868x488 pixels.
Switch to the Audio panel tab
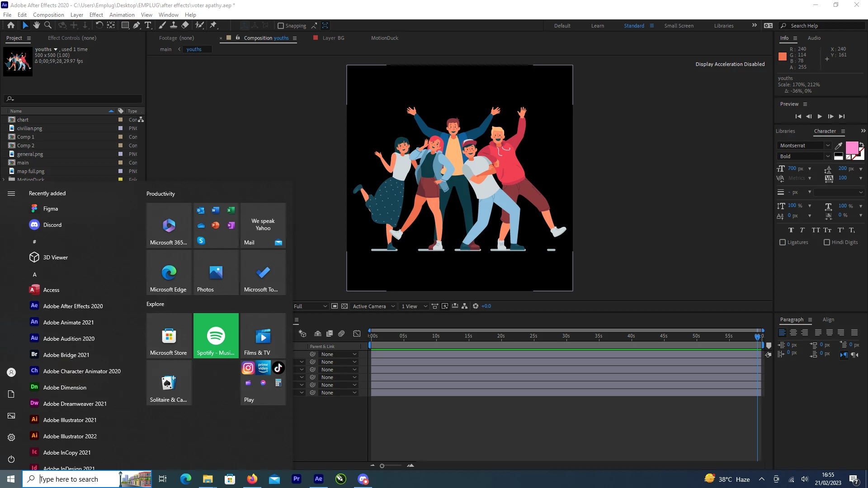(814, 38)
